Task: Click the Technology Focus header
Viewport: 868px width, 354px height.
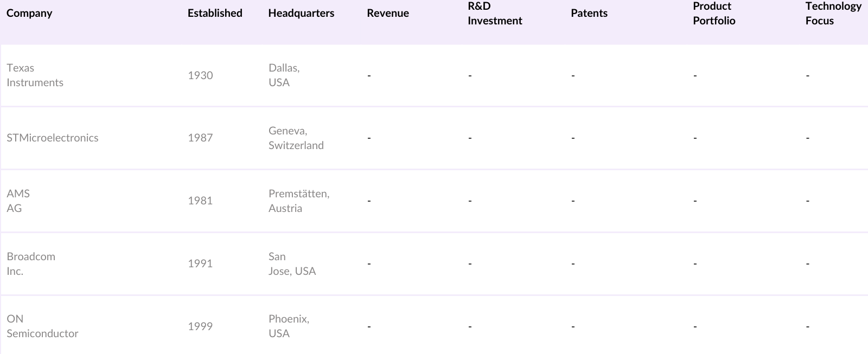Action: (833, 14)
